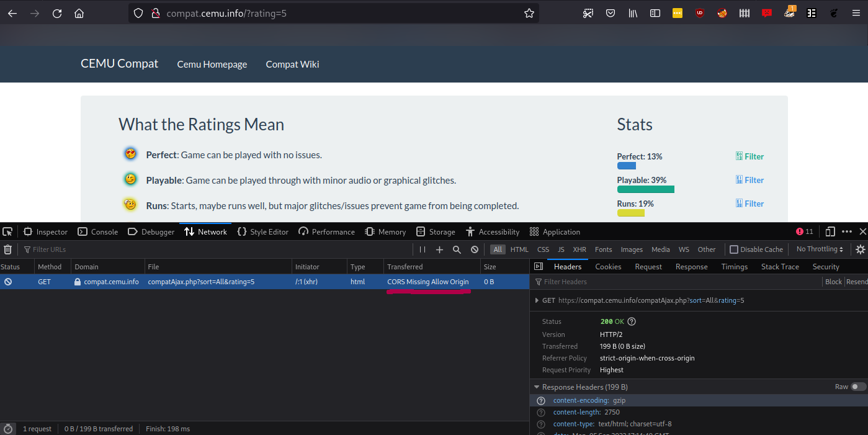The image size is (868, 435).
Task: Go back to the previous page
Action: pyautogui.click(x=12, y=13)
